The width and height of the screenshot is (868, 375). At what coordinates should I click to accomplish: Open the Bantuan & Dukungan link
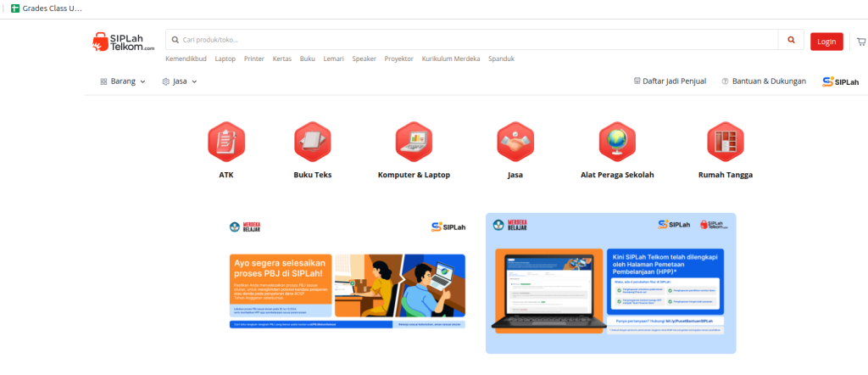click(x=764, y=81)
